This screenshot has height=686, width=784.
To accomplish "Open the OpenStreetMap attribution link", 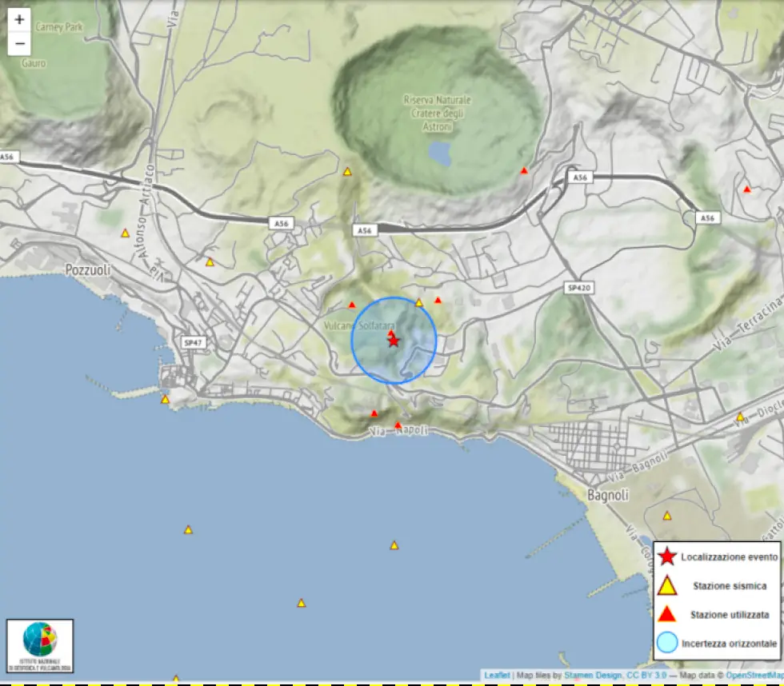I will (755, 676).
